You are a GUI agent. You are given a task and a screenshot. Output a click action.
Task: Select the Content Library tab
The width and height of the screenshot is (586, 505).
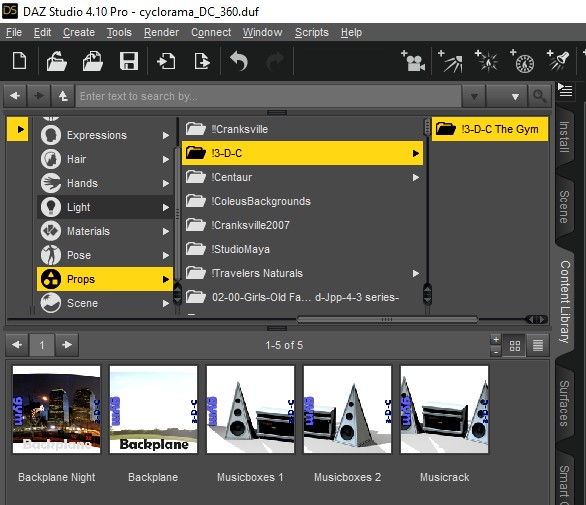pyautogui.click(x=564, y=302)
